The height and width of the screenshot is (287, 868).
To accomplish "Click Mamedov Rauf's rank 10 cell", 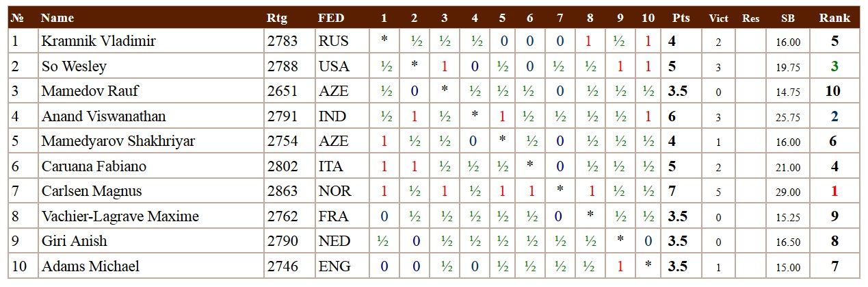I will click(834, 91).
